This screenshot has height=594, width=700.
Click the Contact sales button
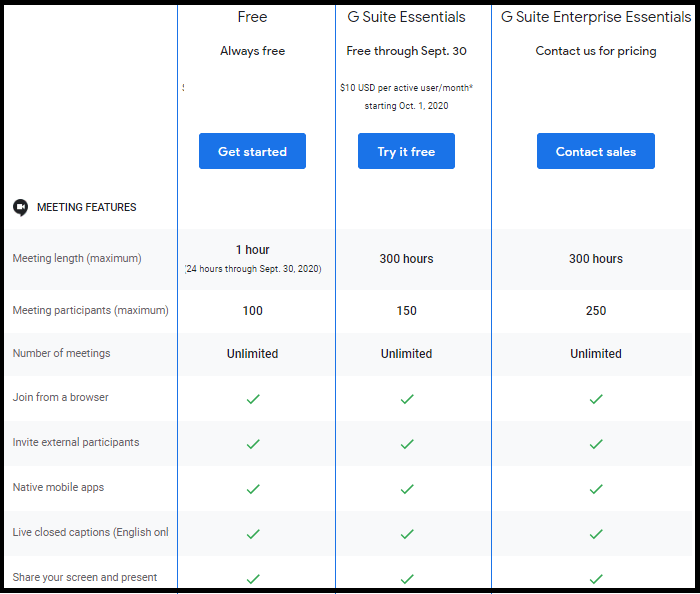[x=596, y=151]
